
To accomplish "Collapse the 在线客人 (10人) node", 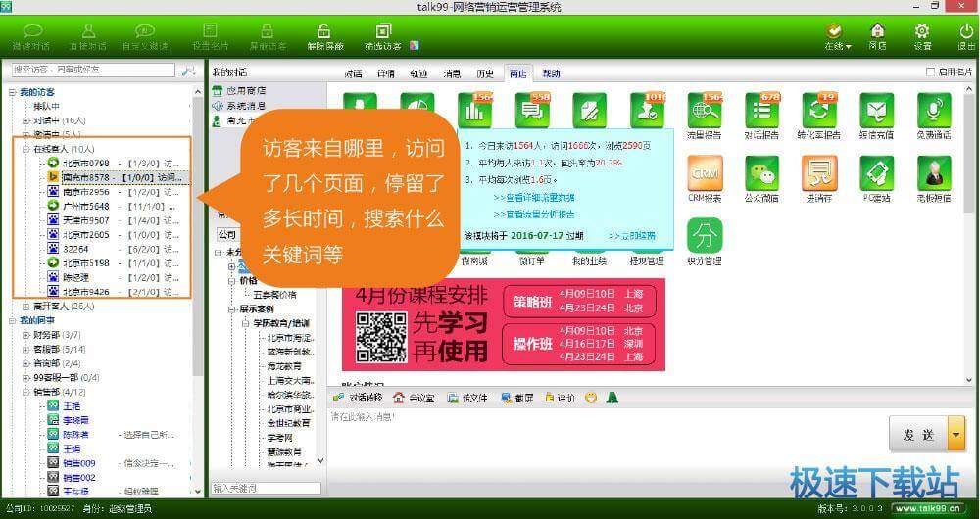I will coord(26,149).
